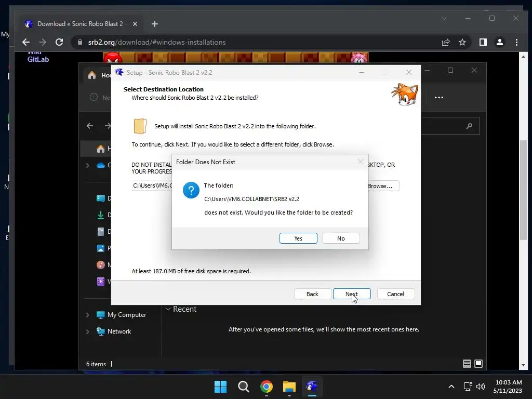This screenshot has width=532, height=399.
Task: Click the browser page vertical scrollbar
Action: [x=523, y=190]
